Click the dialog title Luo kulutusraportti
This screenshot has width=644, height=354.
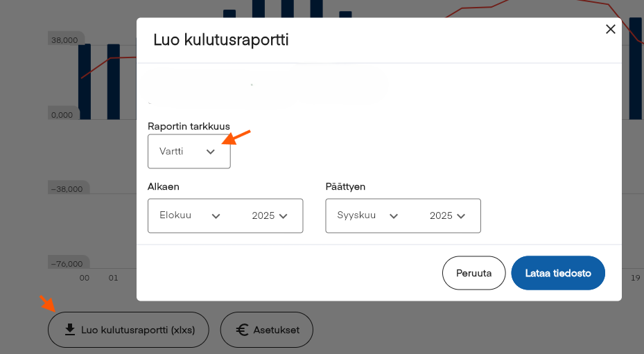(x=220, y=39)
